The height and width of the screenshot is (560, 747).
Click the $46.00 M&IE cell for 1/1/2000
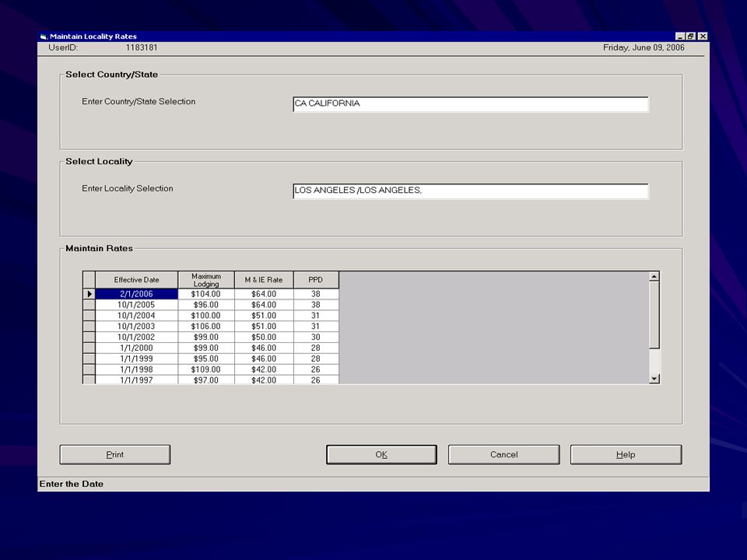(x=264, y=348)
